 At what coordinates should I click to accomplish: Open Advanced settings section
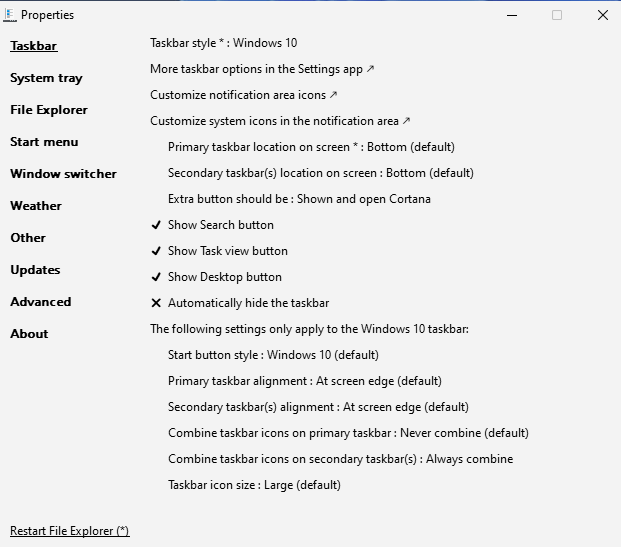(41, 302)
